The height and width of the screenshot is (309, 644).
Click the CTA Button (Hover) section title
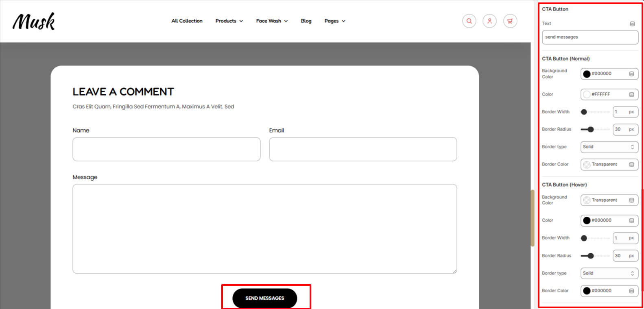(564, 185)
